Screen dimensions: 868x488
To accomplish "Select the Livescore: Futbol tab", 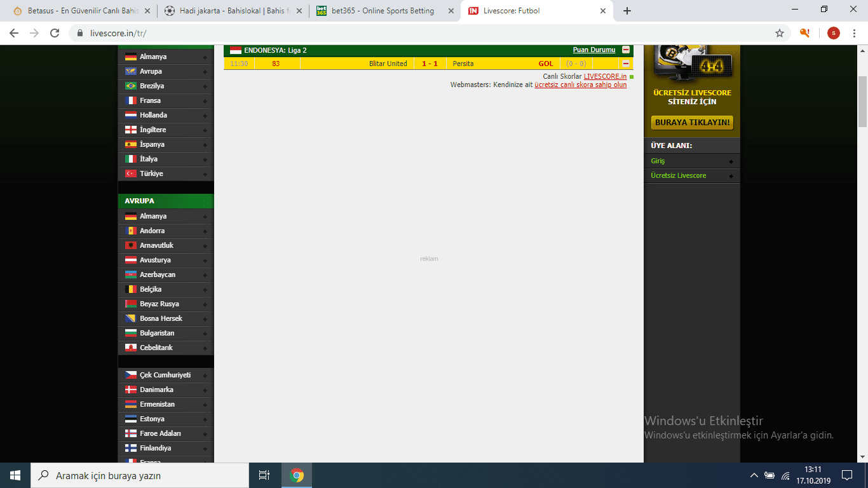I will point(536,11).
